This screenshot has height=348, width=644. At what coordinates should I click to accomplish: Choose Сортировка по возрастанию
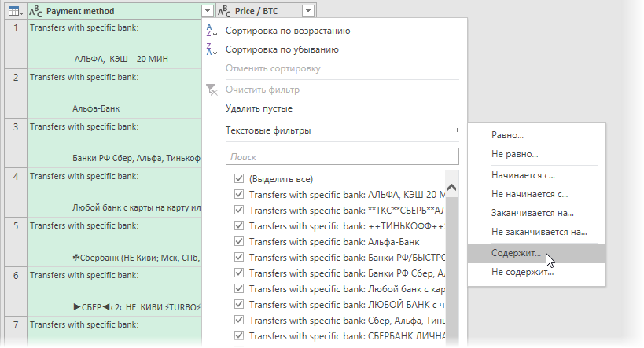(x=288, y=31)
